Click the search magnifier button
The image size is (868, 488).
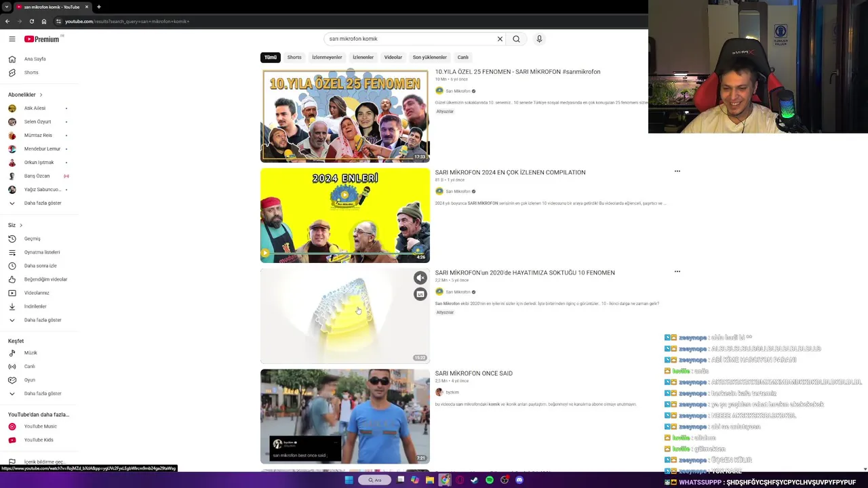(516, 39)
